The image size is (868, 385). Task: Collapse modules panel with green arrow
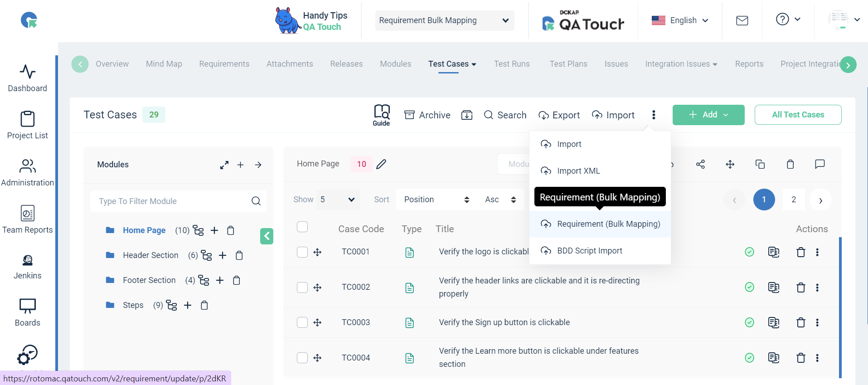(x=267, y=236)
